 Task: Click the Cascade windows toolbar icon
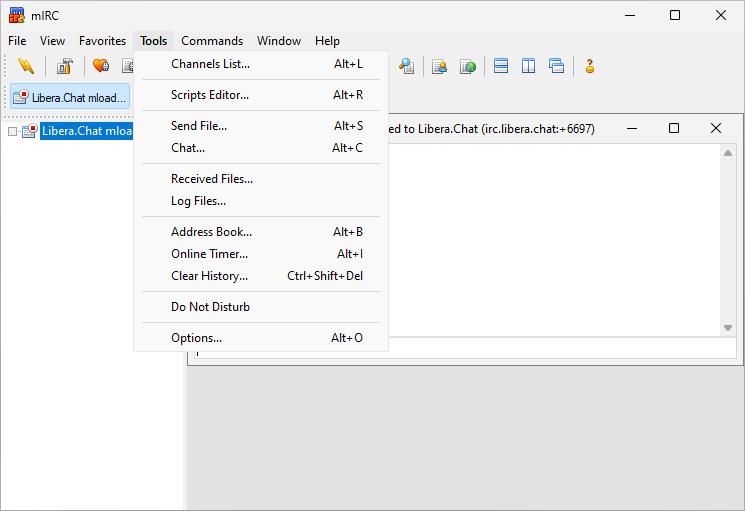point(557,67)
